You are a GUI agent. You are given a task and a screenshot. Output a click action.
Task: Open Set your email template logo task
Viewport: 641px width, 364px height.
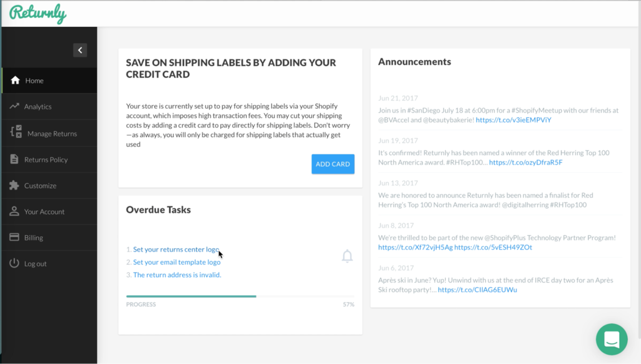coord(177,262)
